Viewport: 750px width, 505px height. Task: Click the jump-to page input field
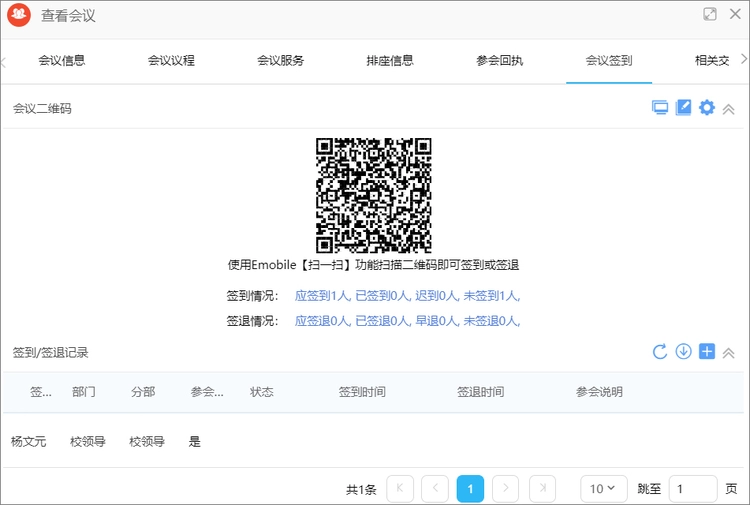point(692,489)
